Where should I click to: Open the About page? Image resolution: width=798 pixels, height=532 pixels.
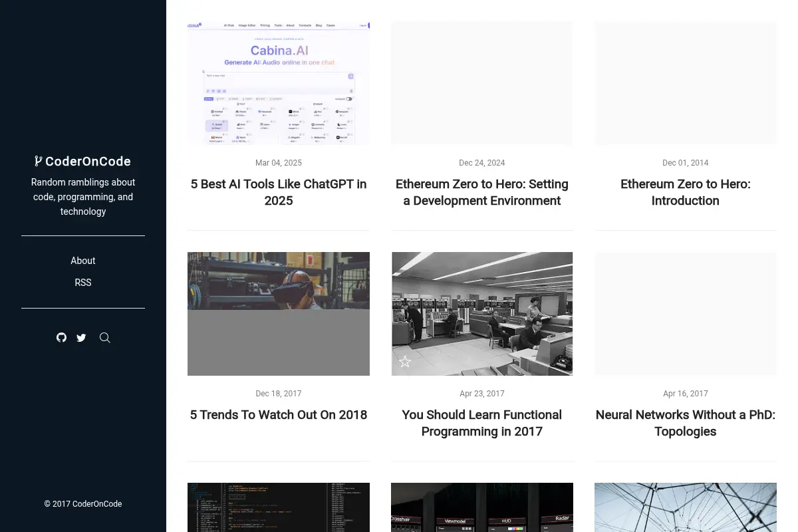coord(83,261)
